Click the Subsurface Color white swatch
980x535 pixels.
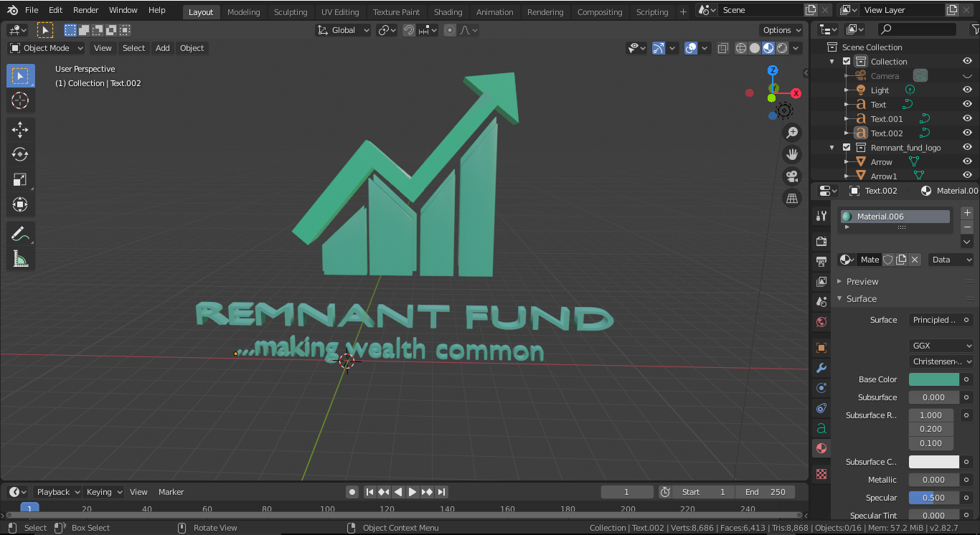pyautogui.click(x=934, y=462)
